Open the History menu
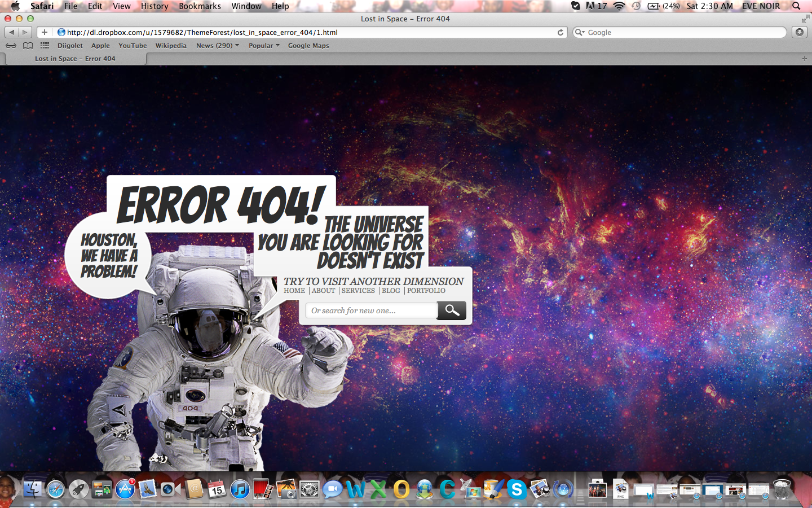The image size is (812, 508). pyautogui.click(x=155, y=6)
